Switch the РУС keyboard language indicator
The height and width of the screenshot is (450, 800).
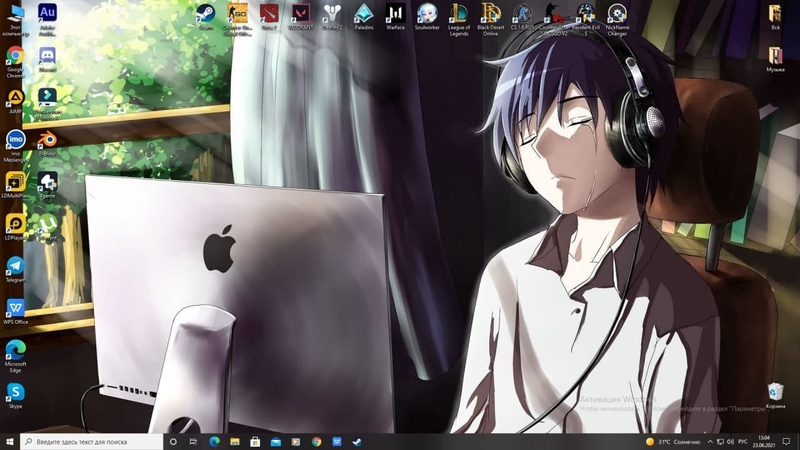pos(743,441)
